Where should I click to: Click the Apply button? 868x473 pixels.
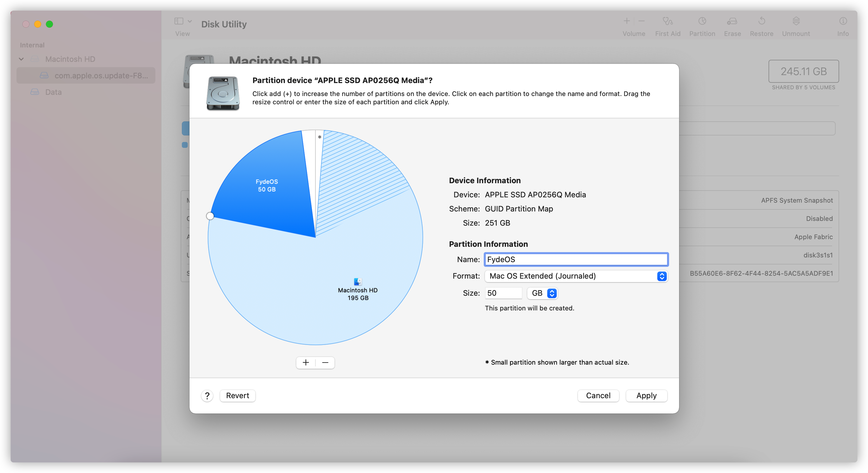tap(646, 396)
